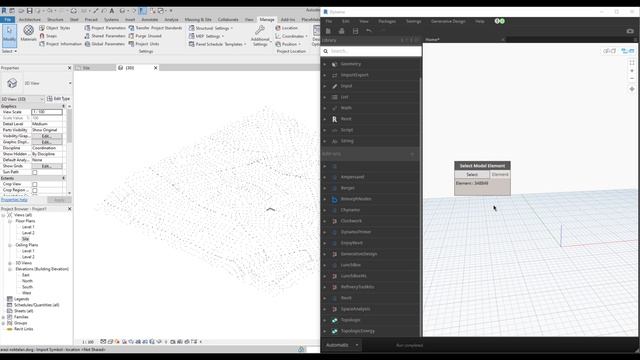Open the Collaborate ribbon tab
640x360 pixels.
pyautogui.click(x=228, y=19)
